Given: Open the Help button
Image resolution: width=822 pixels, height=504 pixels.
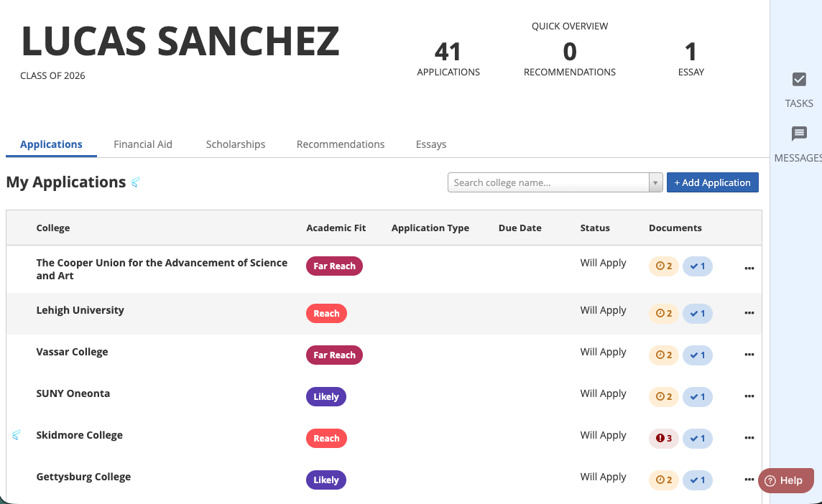Looking at the screenshot, I should click(786, 480).
